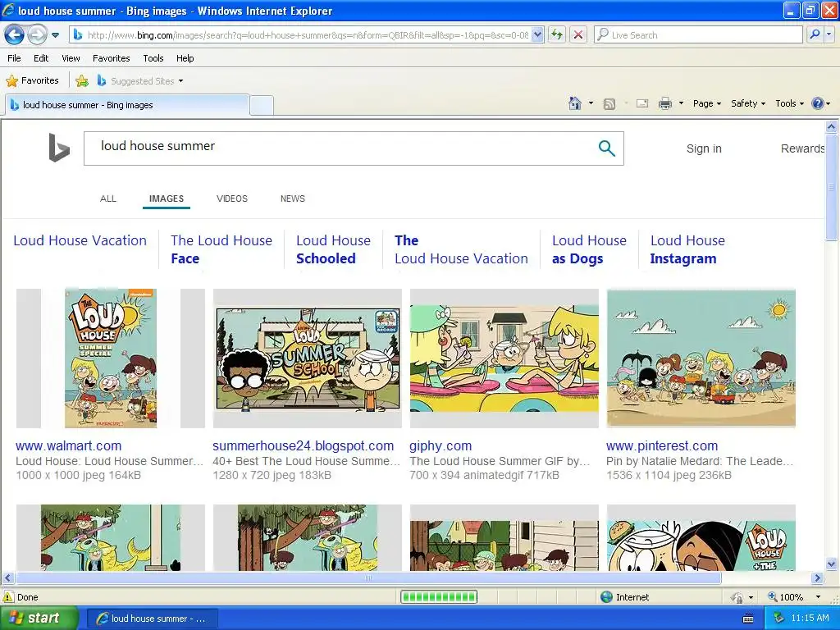This screenshot has width=840, height=630.
Task: Print the page with printer icon
Action: [664, 103]
